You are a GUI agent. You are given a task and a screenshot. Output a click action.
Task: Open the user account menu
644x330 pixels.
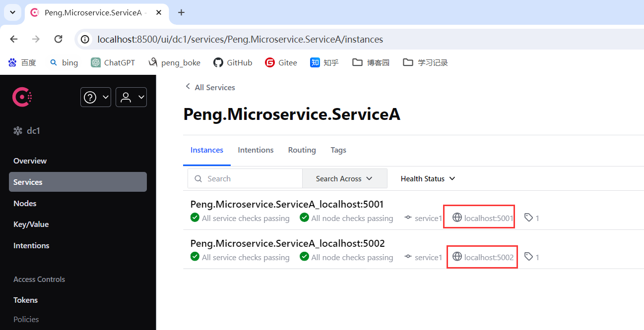point(131,97)
